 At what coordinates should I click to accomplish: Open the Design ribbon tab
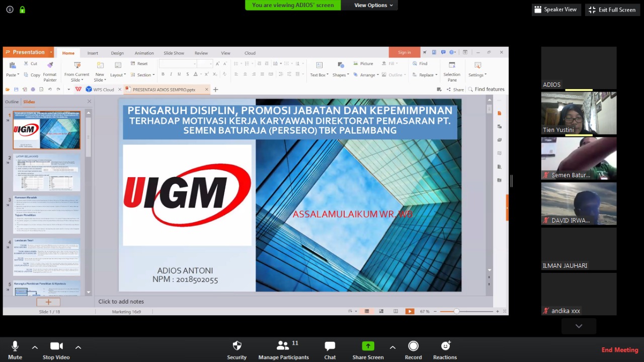click(117, 53)
